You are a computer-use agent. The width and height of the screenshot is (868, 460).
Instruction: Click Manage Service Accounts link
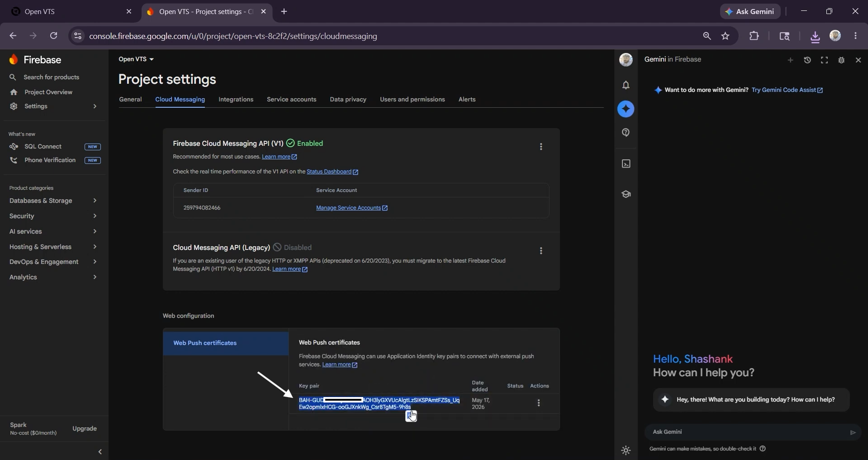coord(352,208)
